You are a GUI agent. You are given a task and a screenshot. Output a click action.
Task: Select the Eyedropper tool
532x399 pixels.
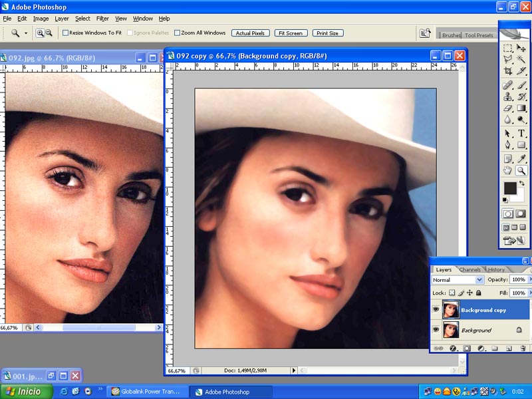pos(522,158)
